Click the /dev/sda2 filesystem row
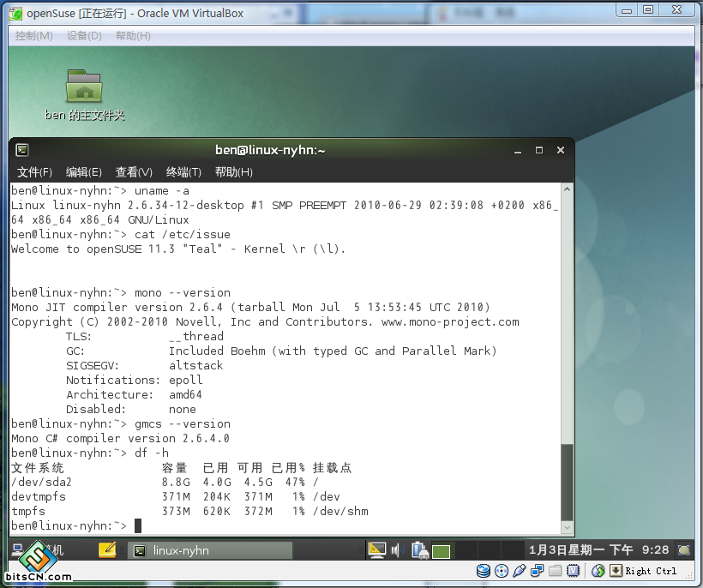The height and width of the screenshot is (588, 703). 165,483
